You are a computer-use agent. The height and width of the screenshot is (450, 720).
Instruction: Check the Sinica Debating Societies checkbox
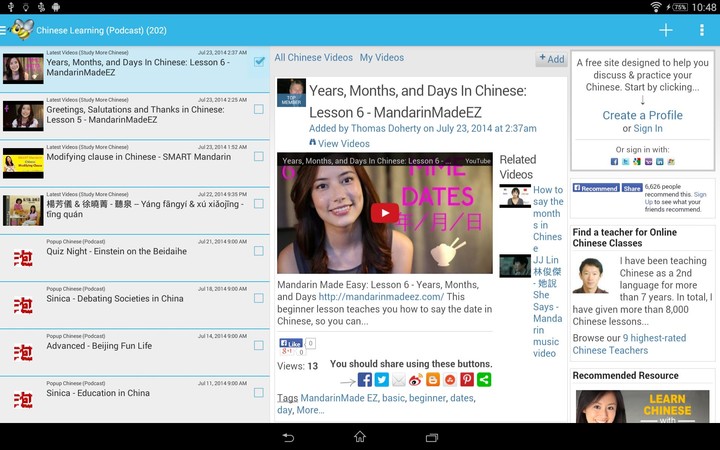[x=259, y=298]
